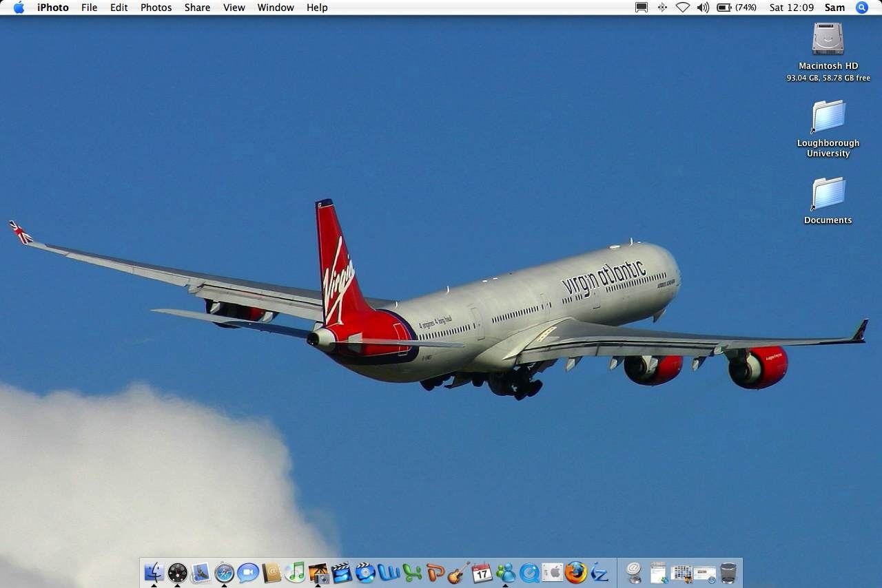
Task: Open the Edit menu
Action: click(x=119, y=8)
